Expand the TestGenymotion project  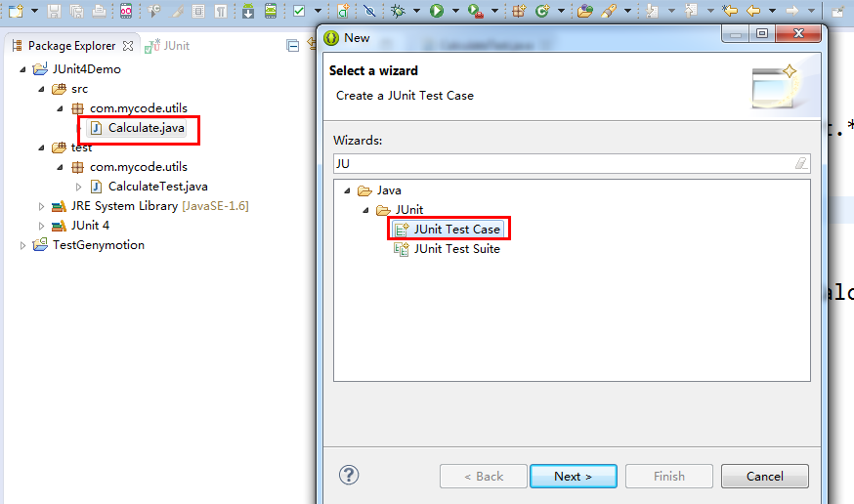pyautogui.click(x=22, y=245)
